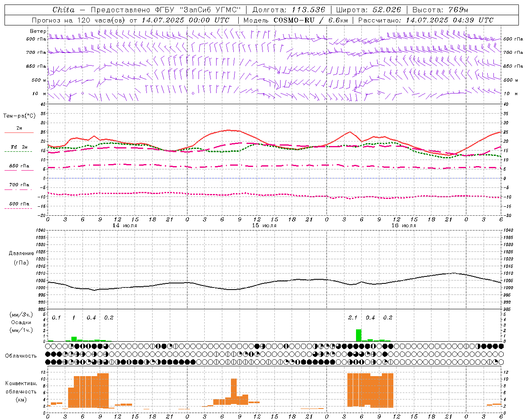Click the dash-dot "700 гПа" temperature legend entry
The height and width of the screenshot is (420, 525).
(19, 186)
